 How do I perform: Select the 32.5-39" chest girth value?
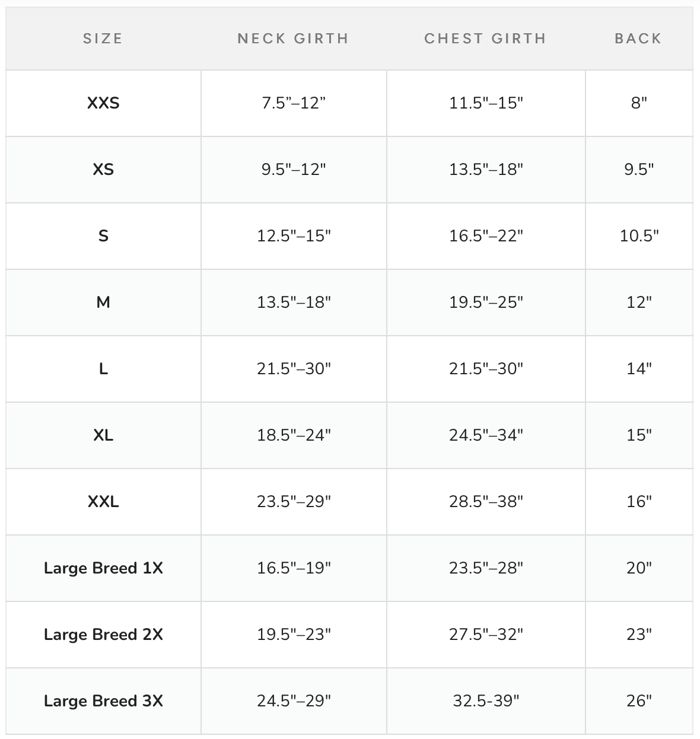486,701
